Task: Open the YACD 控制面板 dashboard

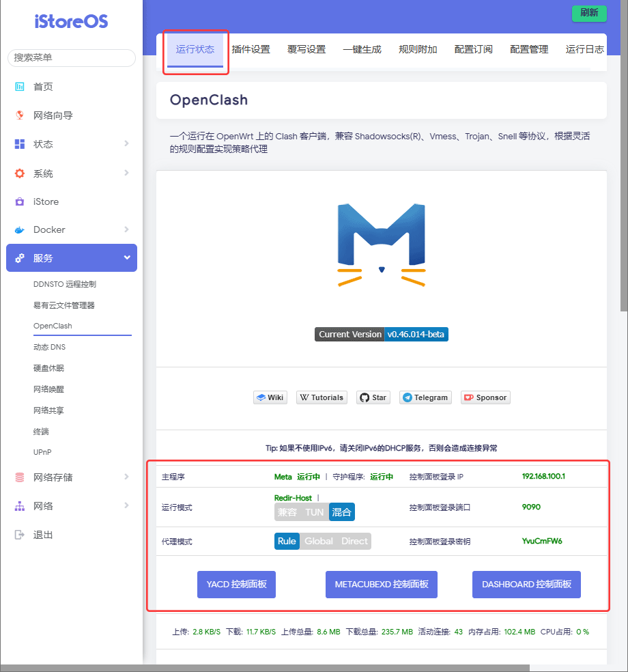Action: tap(236, 585)
